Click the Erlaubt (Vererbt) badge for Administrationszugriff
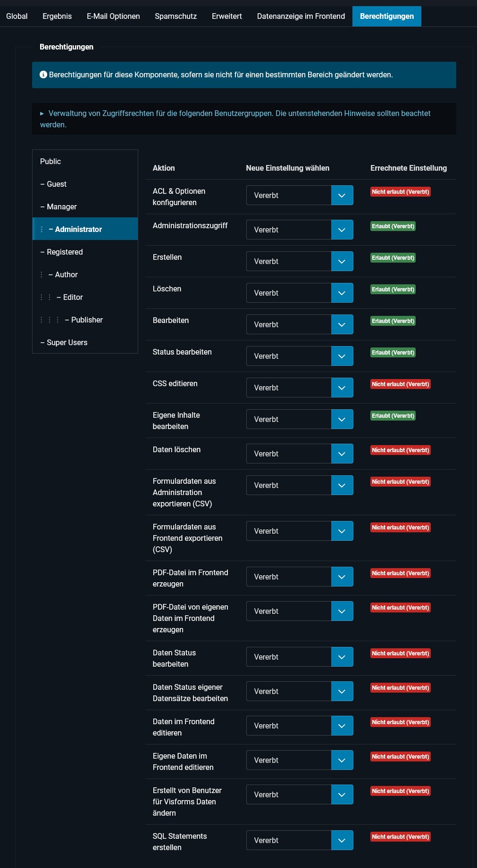 tap(393, 226)
